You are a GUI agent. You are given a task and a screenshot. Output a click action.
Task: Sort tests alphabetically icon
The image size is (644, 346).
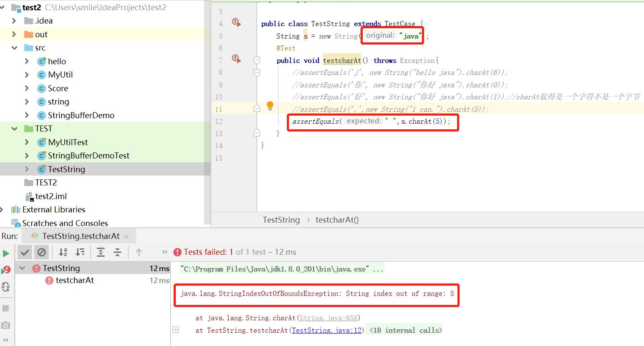coord(63,252)
